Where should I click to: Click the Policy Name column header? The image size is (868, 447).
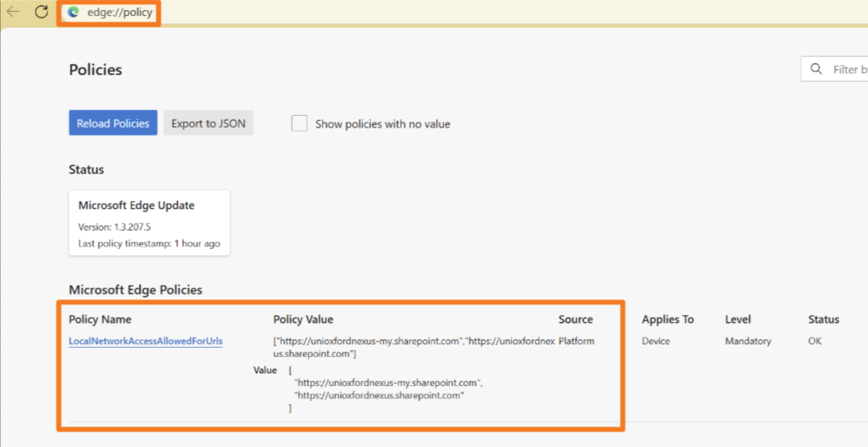pos(100,319)
